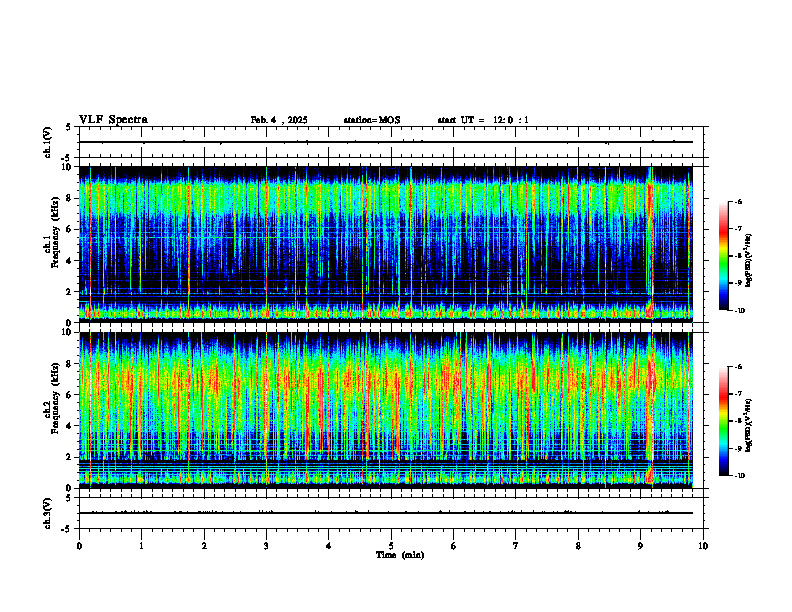Click the "-10" tick on ch.1 color bar
The image size is (792, 612).
coord(739,311)
